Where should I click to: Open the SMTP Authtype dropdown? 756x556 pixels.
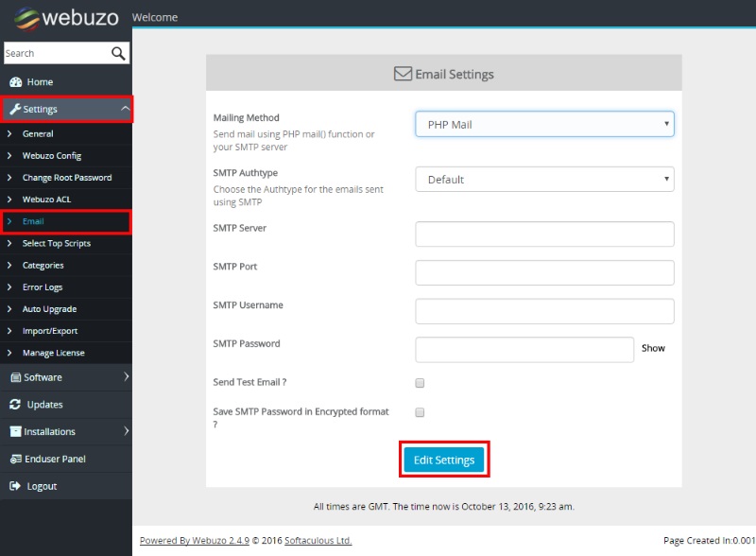coord(543,179)
